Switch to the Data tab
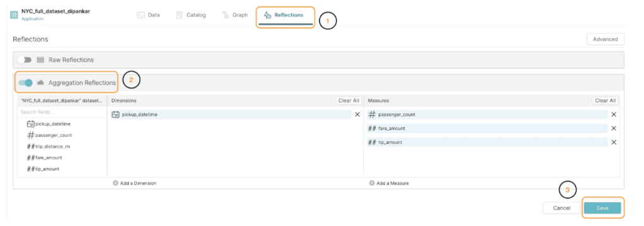The height and width of the screenshot is (226, 644). click(x=148, y=15)
